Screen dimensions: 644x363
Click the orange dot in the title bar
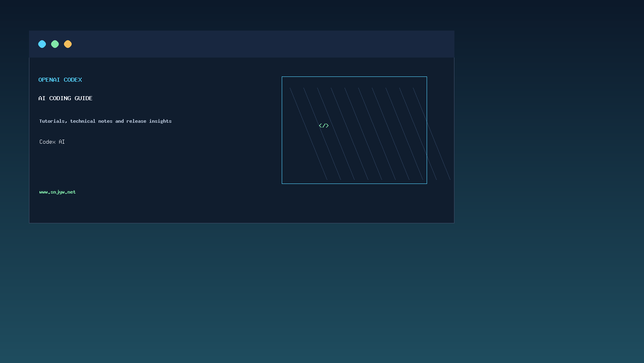tap(68, 44)
